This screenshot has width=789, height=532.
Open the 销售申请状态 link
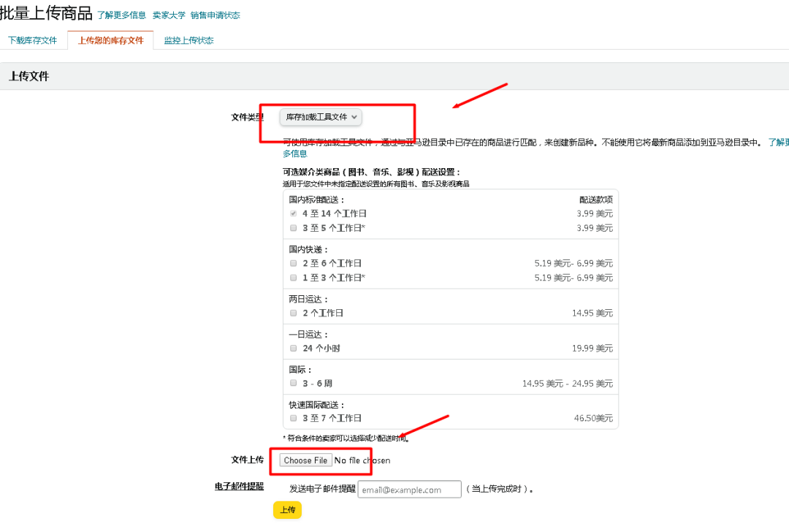(x=216, y=14)
